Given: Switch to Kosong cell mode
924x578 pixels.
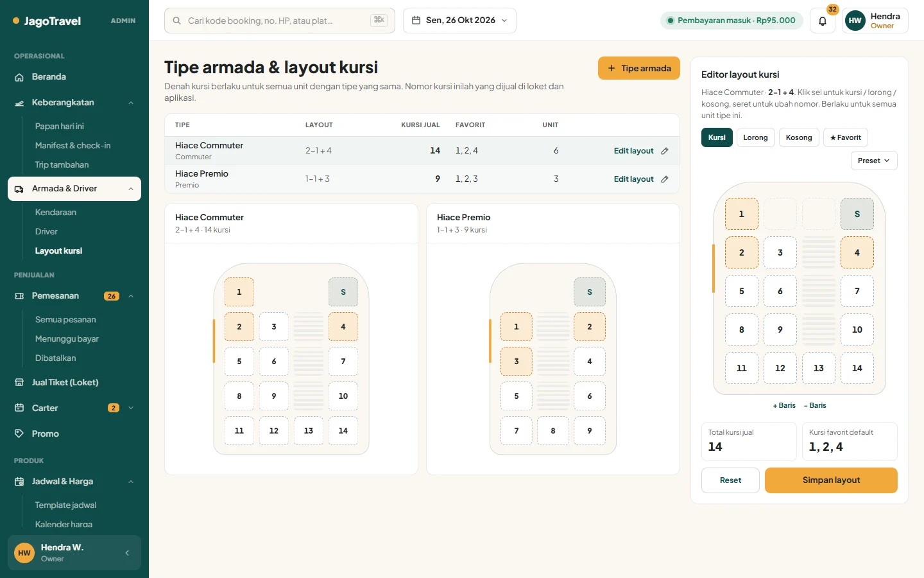Looking at the screenshot, I should coord(799,137).
